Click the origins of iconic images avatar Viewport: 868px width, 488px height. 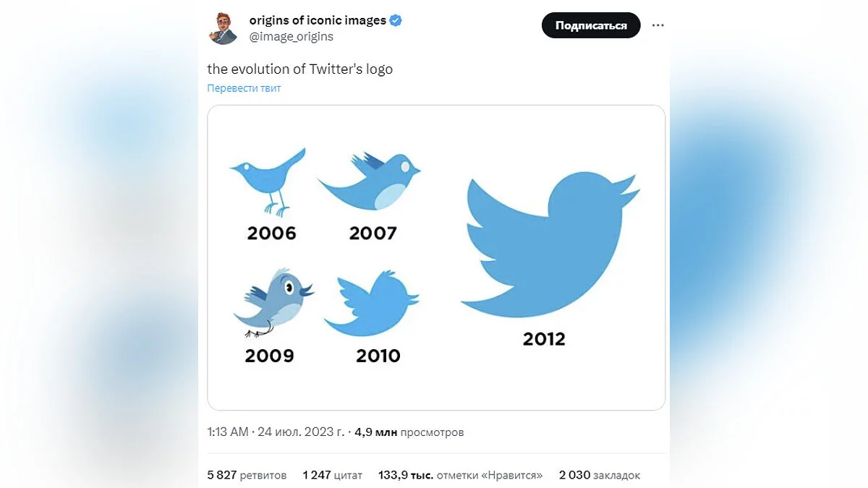[224, 28]
